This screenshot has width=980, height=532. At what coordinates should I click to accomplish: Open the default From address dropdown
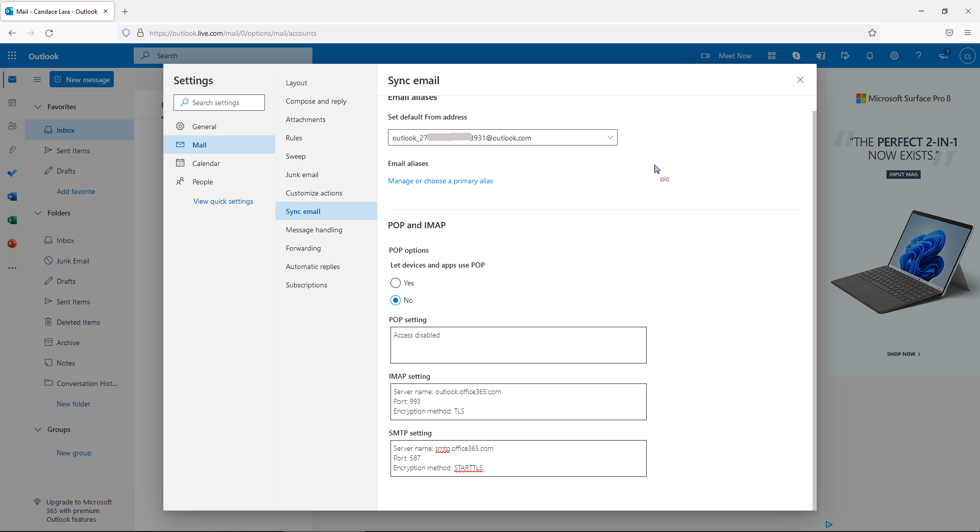point(503,137)
